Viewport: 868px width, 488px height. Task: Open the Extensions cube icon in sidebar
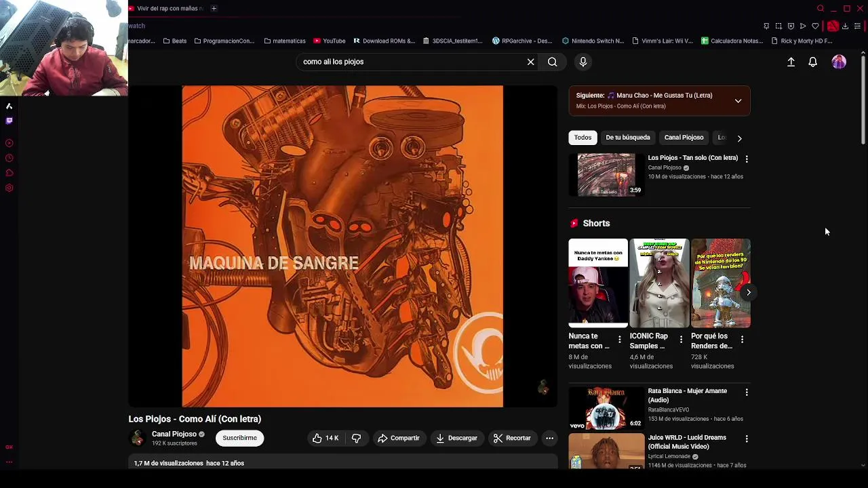coord(9,173)
